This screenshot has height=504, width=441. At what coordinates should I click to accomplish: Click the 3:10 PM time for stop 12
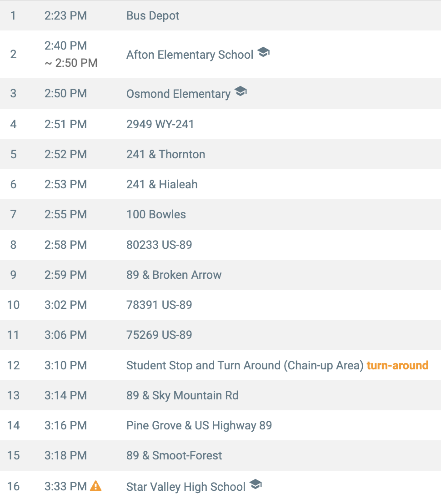[65, 365]
